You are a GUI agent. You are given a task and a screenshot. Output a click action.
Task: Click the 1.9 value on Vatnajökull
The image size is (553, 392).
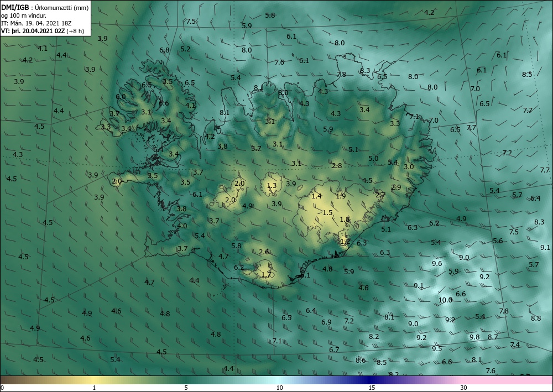pyautogui.click(x=341, y=196)
